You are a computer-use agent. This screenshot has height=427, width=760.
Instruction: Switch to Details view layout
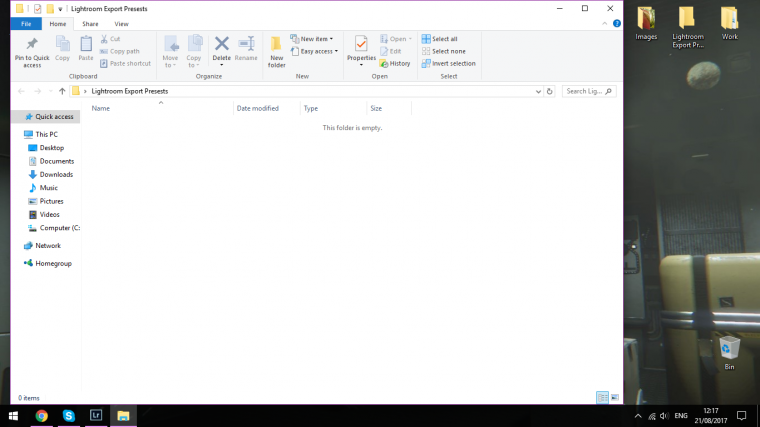click(x=602, y=397)
